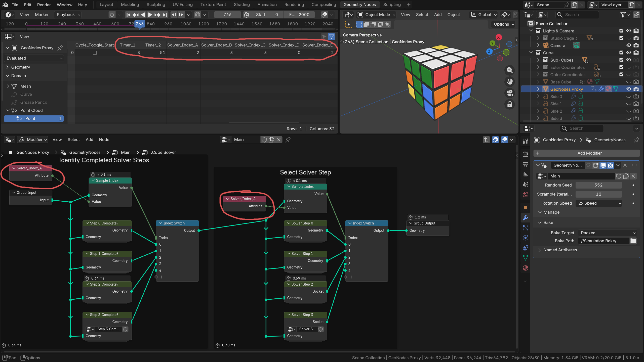Toggle modifier realtime display monitor icon
This screenshot has height=362, width=644.
pyautogui.click(x=603, y=165)
